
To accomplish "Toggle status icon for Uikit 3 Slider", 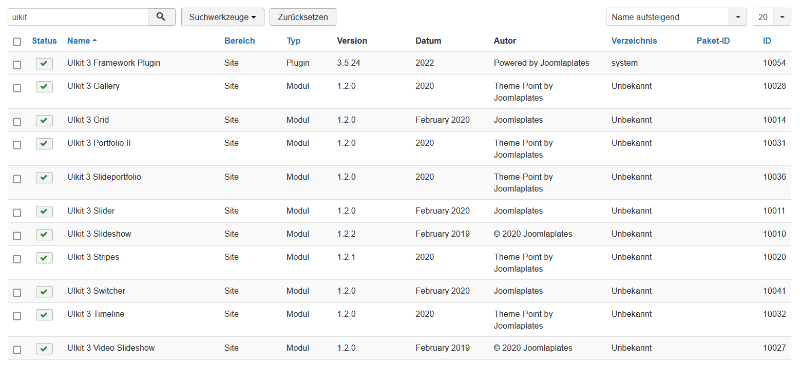I will (44, 212).
